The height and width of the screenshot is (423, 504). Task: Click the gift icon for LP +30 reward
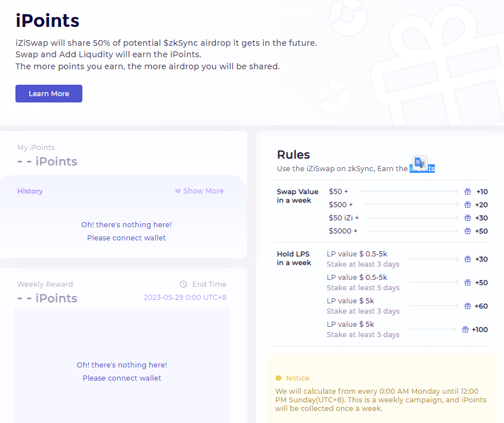point(468,259)
